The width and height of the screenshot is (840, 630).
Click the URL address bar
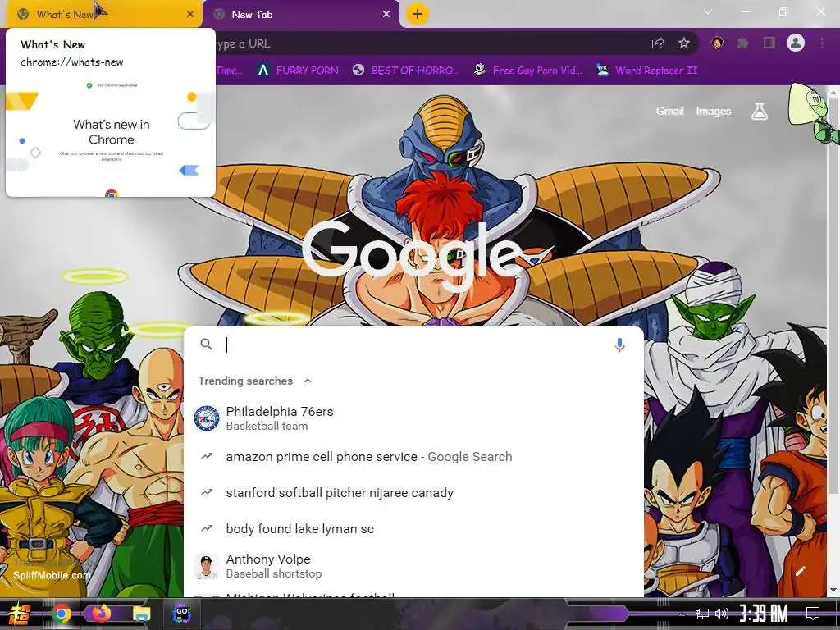click(428, 43)
